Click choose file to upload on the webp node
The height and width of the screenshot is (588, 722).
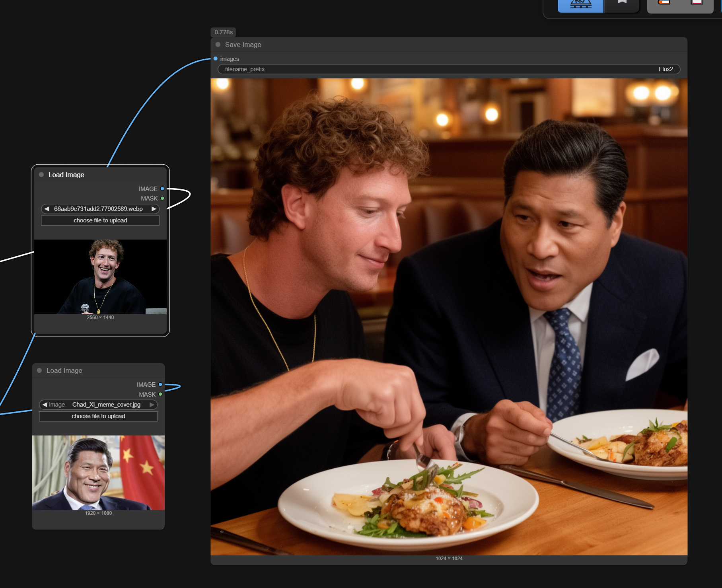pyautogui.click(x=100, y=220)
